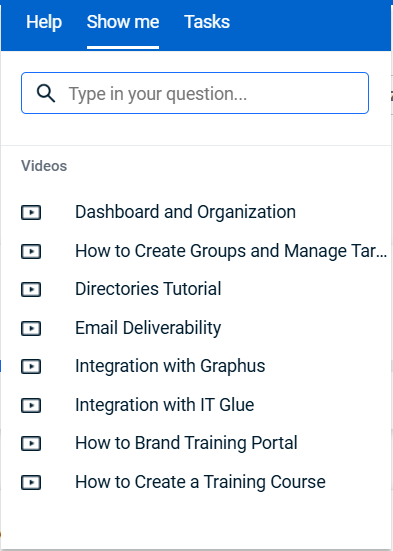The height and width of the screenshot is (551, 393).
Task: Play the Directories Tutorial video
Action: (148, 289)
